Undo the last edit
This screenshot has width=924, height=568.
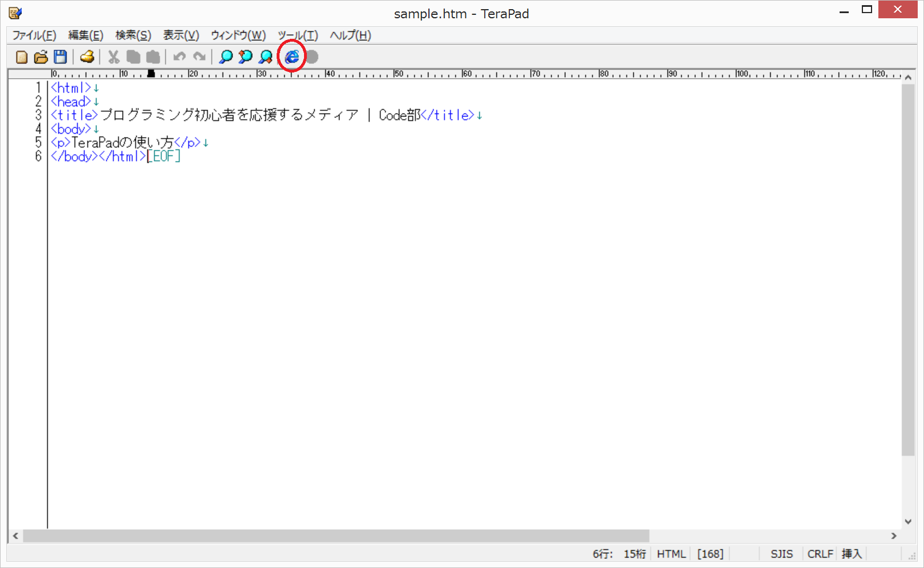click(180, 57)
